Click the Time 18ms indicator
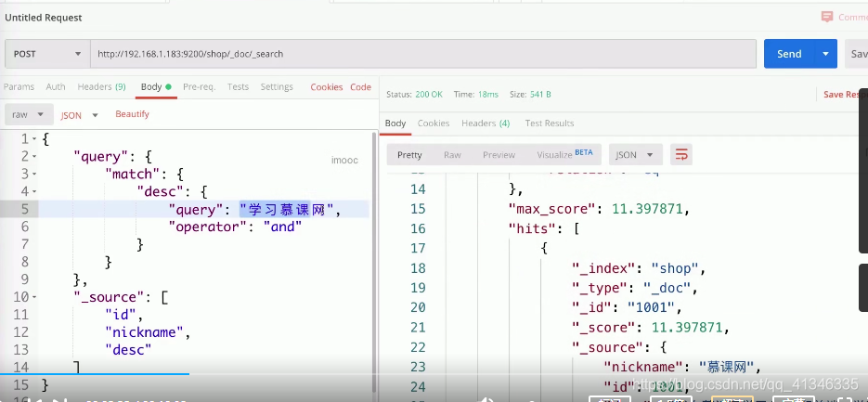 (x=476, y=95)
